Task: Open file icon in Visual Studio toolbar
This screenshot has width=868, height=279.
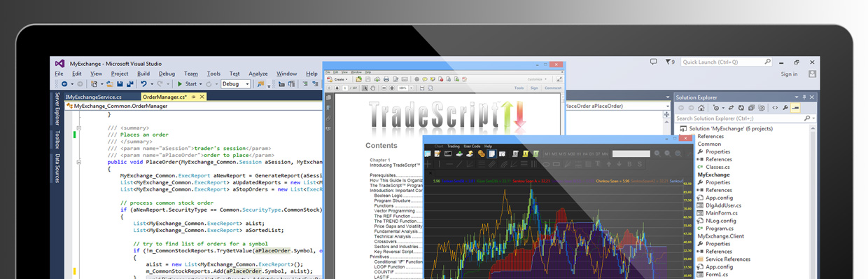Action: pos(110,84)
